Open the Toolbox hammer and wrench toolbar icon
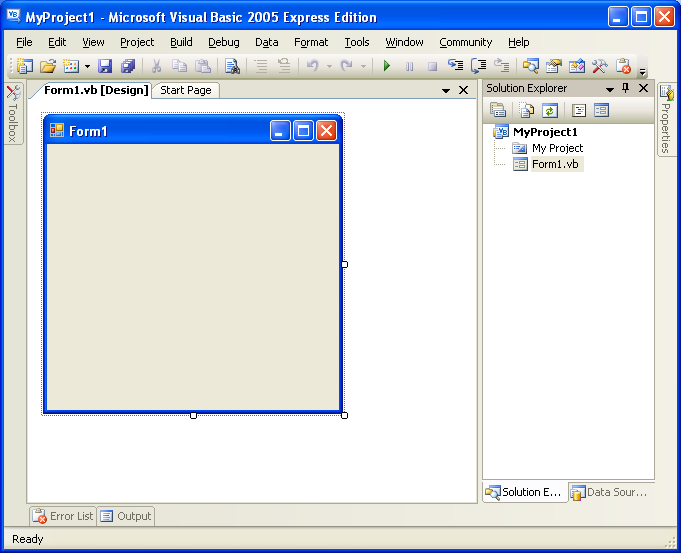This screenshot has width=681, height=553. click(600, 66)
